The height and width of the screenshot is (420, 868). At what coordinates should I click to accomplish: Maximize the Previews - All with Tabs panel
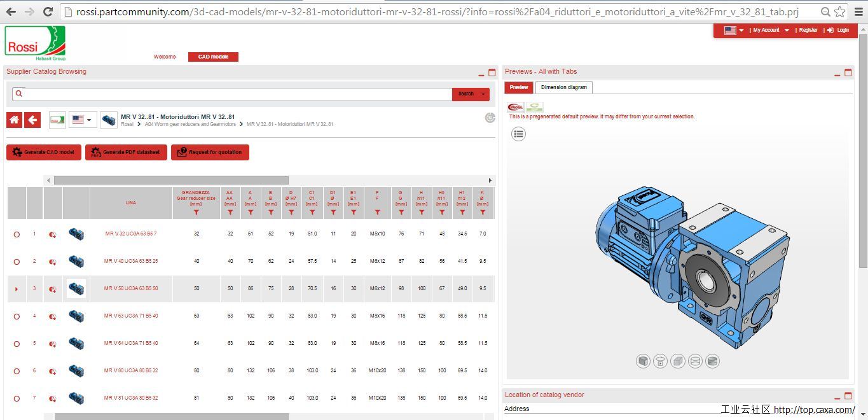click(x=848, y=73)
